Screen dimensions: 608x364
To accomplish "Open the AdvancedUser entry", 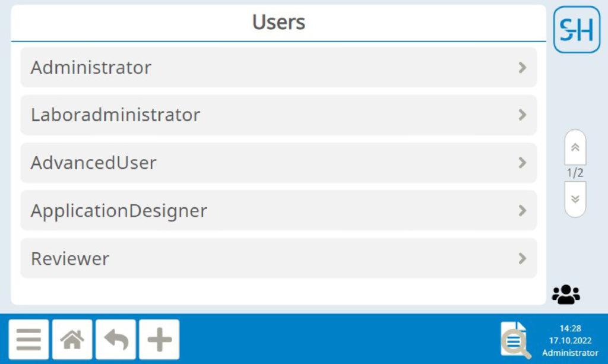I will (278, 163).
